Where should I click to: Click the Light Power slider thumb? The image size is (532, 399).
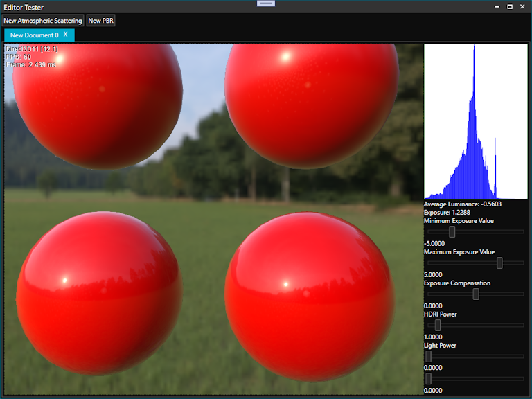(428, 356)
